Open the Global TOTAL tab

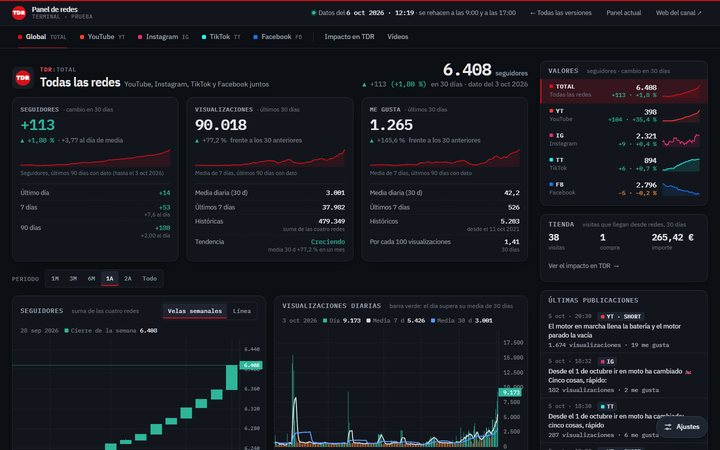pyautogui.click(x=42, y=37)
